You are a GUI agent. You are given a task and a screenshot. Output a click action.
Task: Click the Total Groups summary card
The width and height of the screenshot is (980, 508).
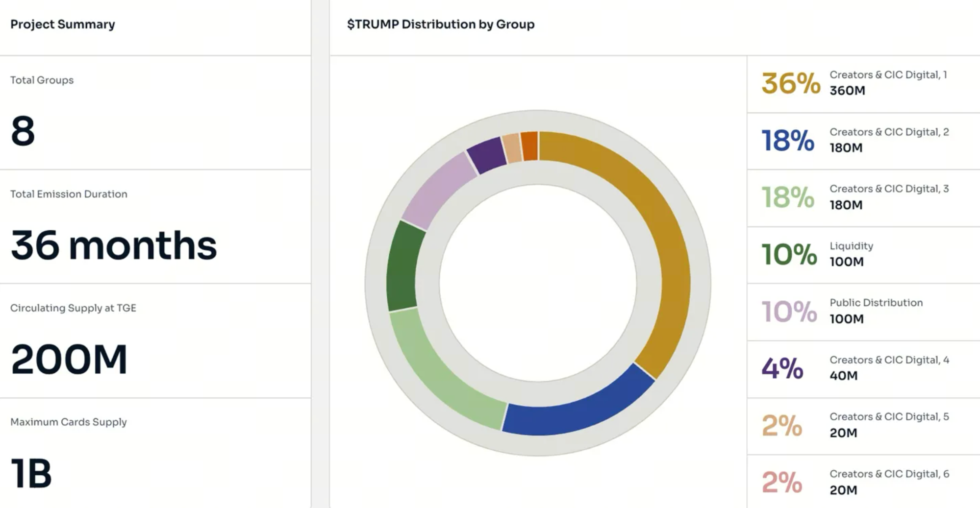point(155,113)
